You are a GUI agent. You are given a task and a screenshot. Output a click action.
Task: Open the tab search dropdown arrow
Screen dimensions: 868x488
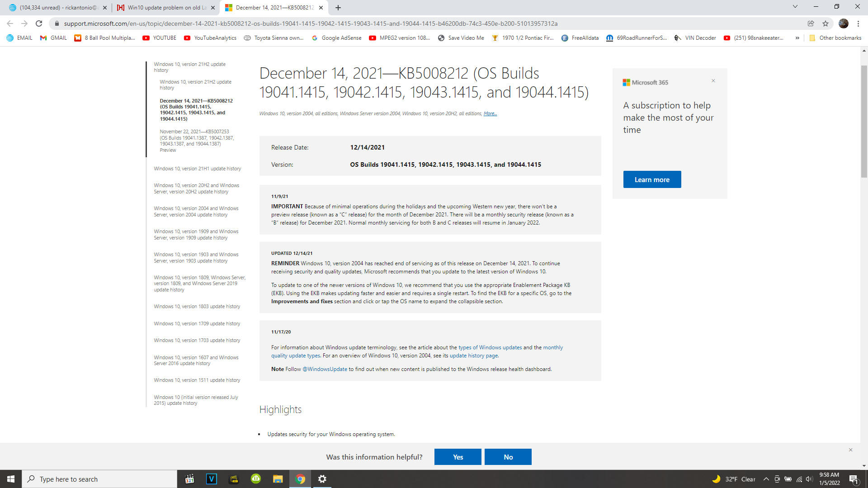click(795, 7)
